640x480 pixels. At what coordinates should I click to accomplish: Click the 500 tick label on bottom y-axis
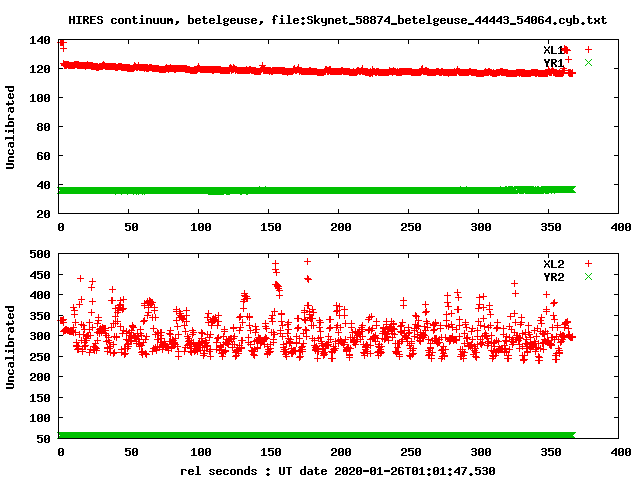click(x=40, y=254)
